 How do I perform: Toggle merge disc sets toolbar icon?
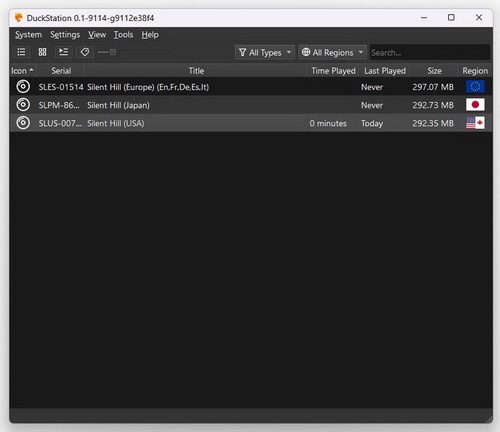[x=63, y=52]
